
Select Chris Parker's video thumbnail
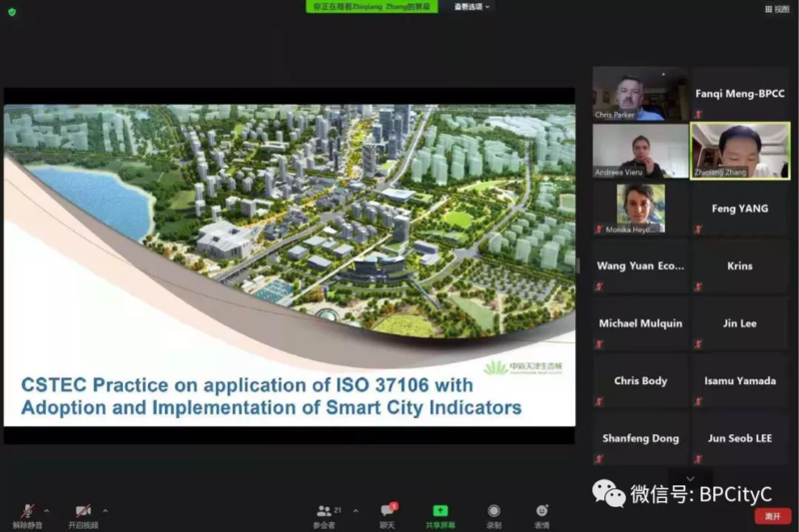[x=639, y=94]
